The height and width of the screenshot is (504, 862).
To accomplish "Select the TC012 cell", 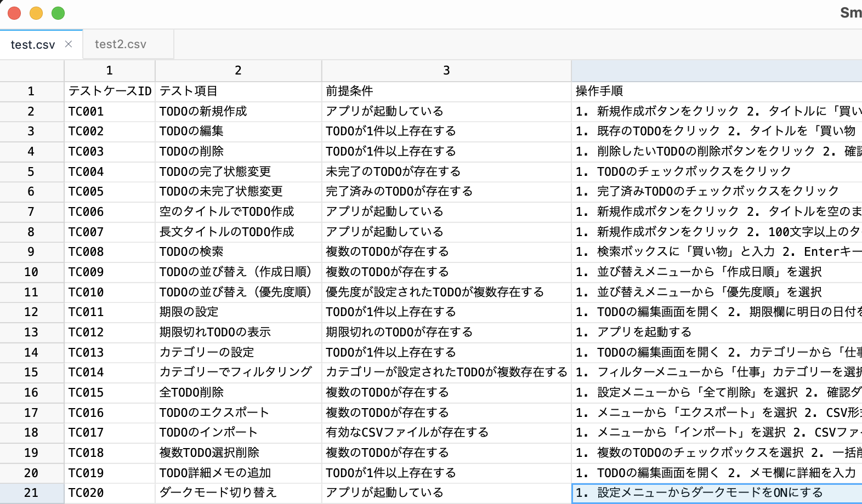I will point(110,333).
